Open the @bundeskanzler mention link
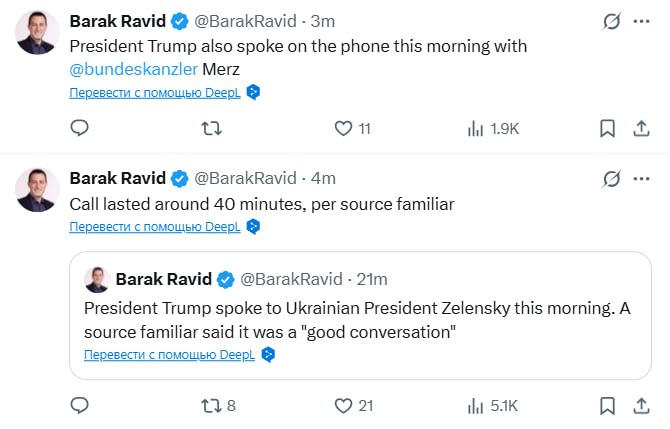 [133, 68]
